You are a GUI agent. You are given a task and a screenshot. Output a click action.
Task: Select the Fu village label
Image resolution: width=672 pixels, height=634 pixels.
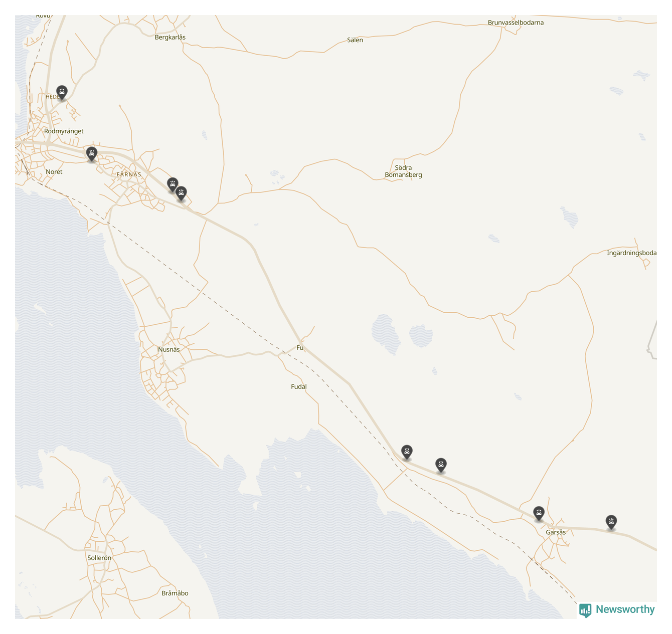click(x=300, y=348)
